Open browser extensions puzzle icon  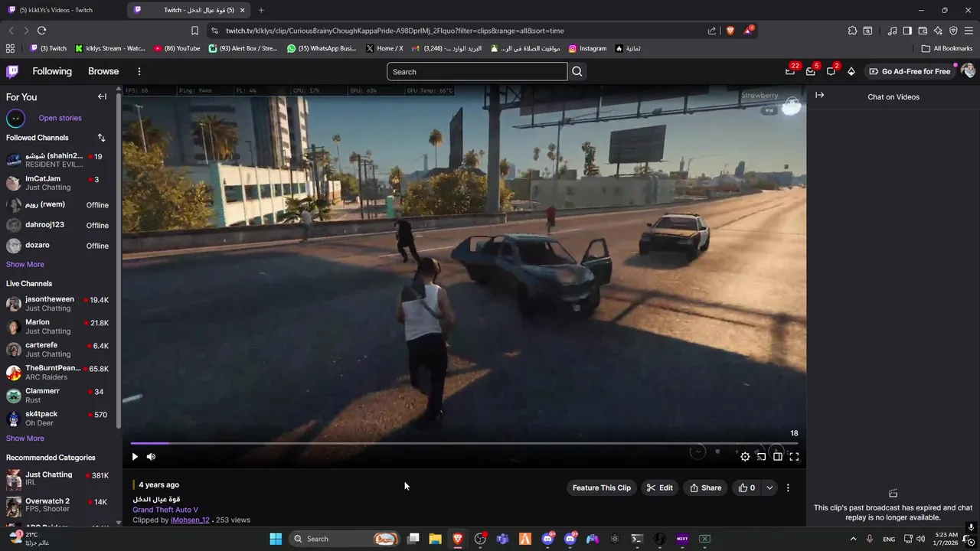(x=852, y=31)
